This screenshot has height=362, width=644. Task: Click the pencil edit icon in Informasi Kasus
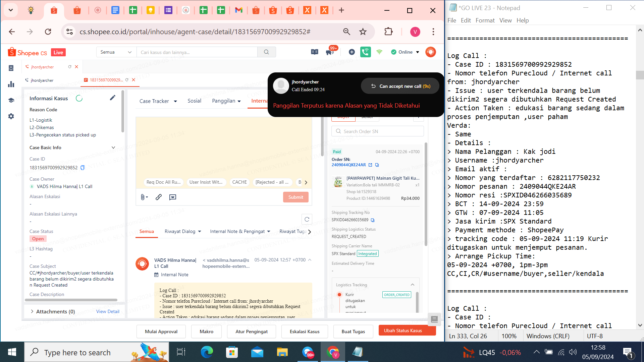(x=112, y=98)
